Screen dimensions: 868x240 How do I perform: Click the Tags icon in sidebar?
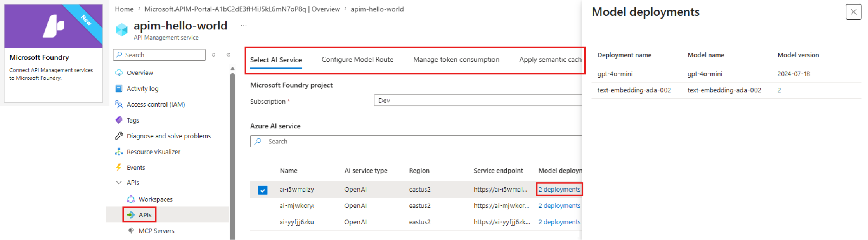[x=119, y=120]
